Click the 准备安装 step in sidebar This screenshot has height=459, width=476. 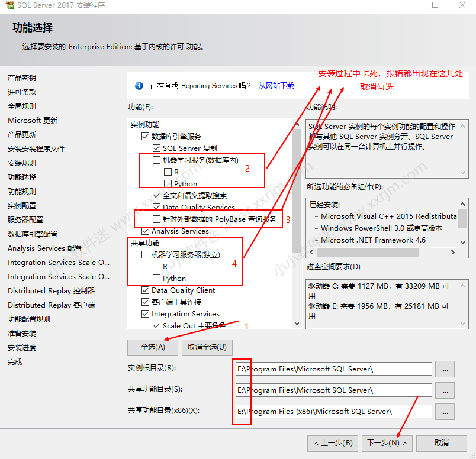point(22,334)
